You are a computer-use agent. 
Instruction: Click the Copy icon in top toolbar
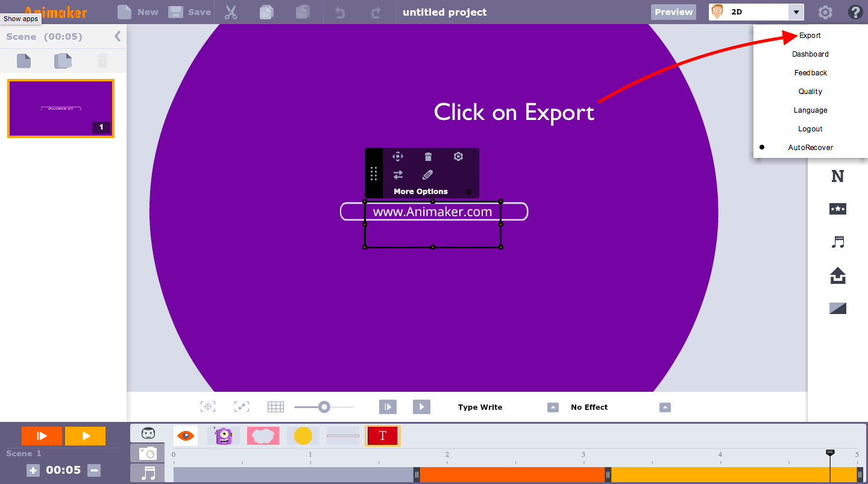coord(266,12)
